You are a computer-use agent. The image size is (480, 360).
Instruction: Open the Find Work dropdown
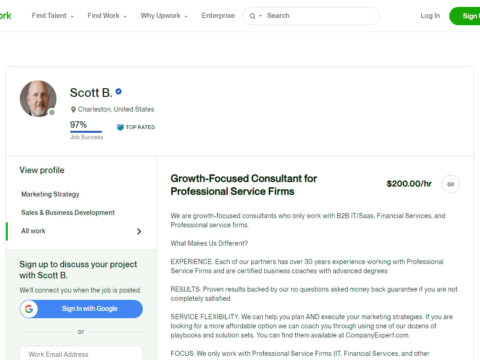[107, 16]
